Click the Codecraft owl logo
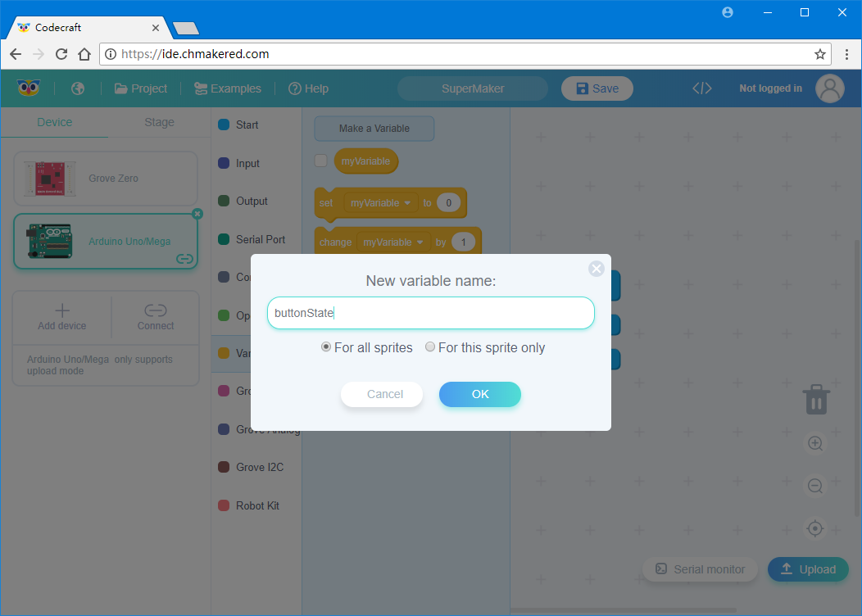Viewport: 862px width, 616px height. pos(28,88)
